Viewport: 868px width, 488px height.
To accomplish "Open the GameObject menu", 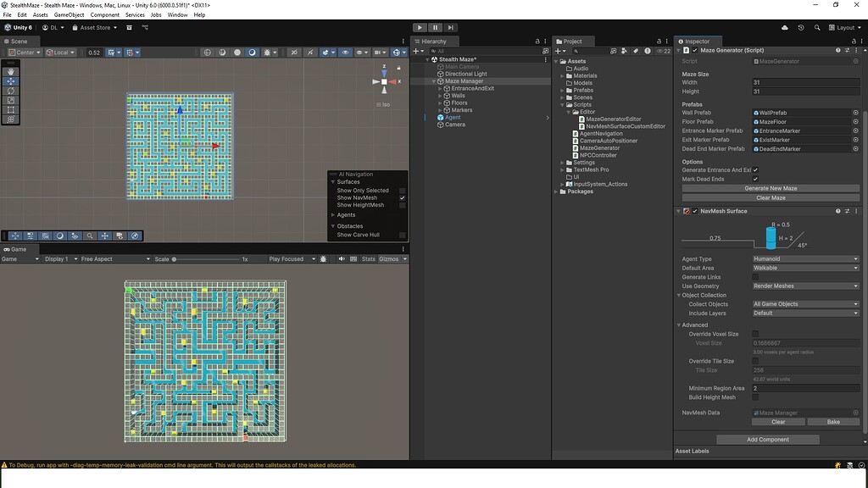I will (68, 14).
